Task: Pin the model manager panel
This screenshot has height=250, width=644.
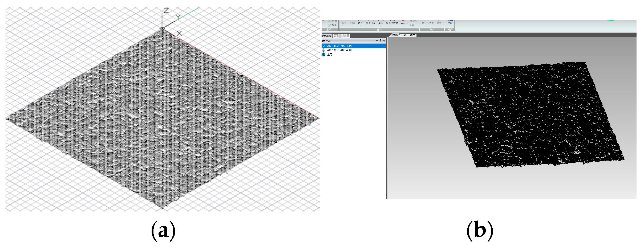Action: tap(380, 41)
